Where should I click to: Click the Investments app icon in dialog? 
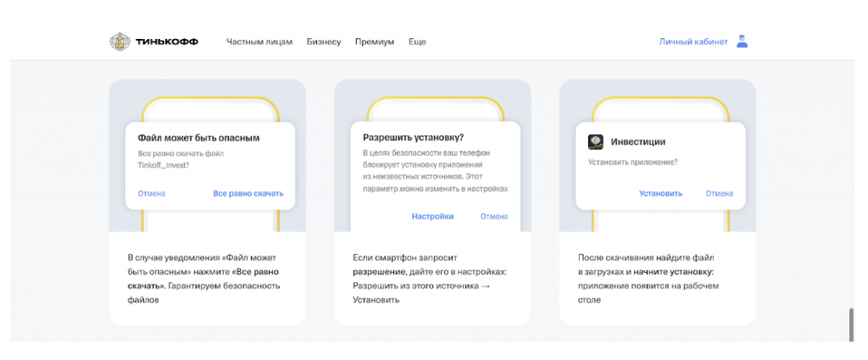coord(596,141)
